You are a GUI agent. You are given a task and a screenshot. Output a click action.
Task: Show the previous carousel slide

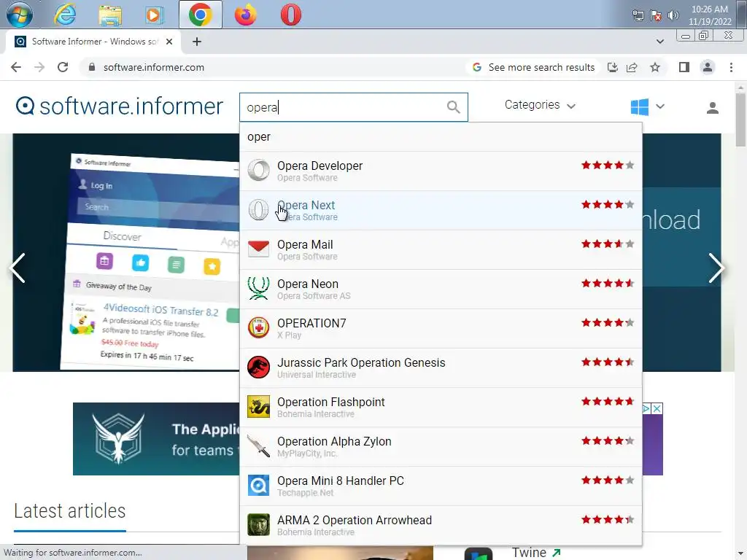[x=18, y=268]
